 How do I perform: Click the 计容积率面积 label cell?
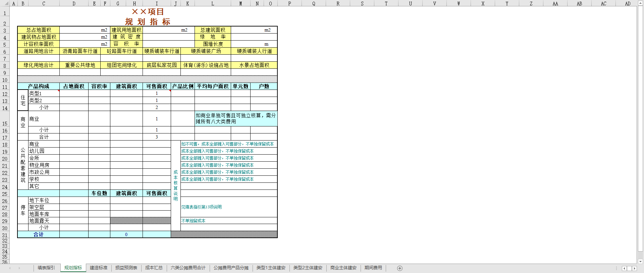[39, 44]
